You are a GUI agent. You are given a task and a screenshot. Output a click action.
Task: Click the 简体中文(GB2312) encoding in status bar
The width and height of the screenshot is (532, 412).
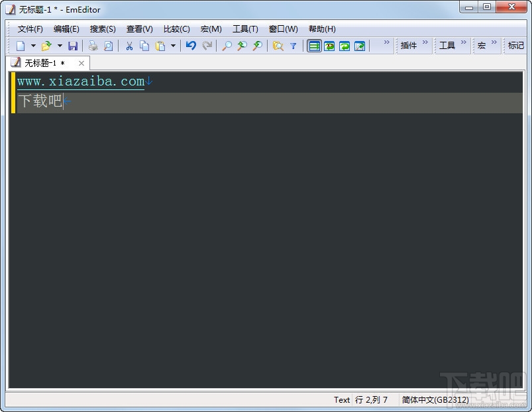(x=435, y=400)
